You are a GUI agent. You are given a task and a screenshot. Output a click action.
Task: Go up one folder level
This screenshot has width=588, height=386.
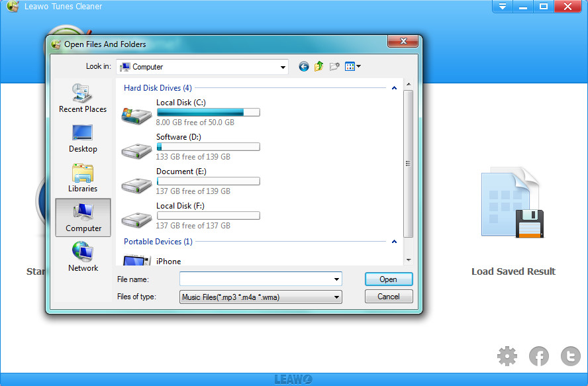click(x=319, y=66)
